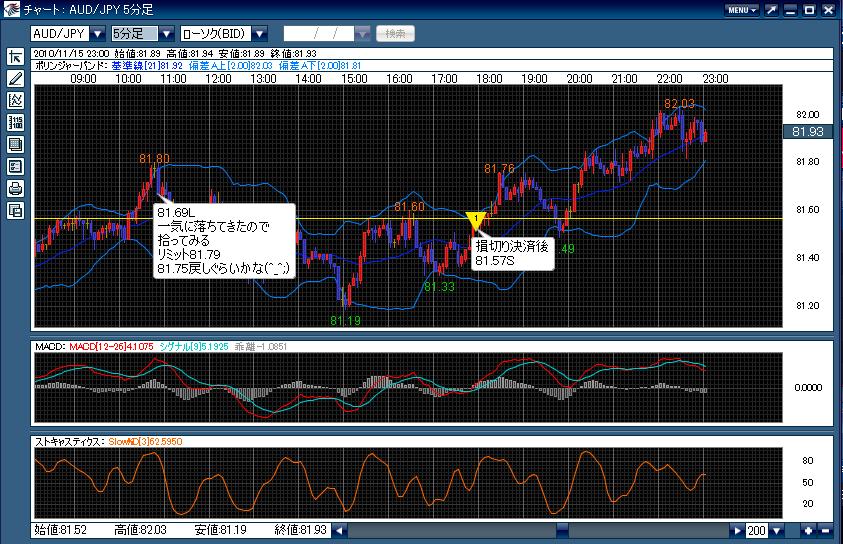Click the 81.33 trough price label

tap(439, 287)
